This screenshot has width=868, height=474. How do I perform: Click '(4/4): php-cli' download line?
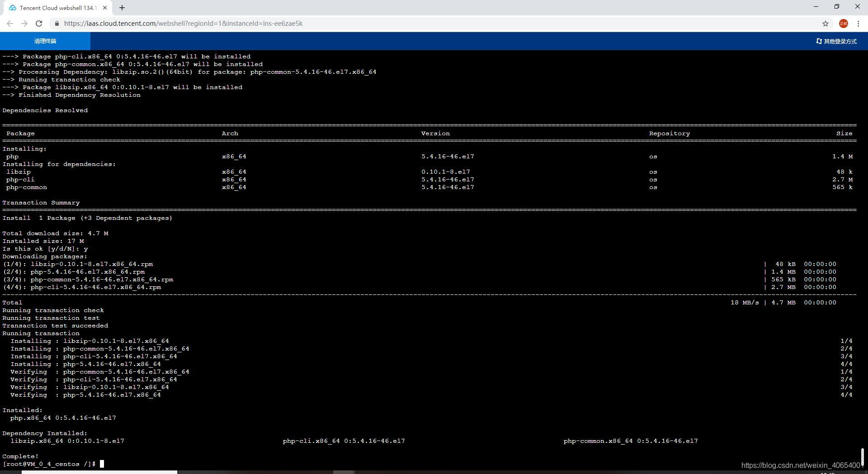click(82, 287)
